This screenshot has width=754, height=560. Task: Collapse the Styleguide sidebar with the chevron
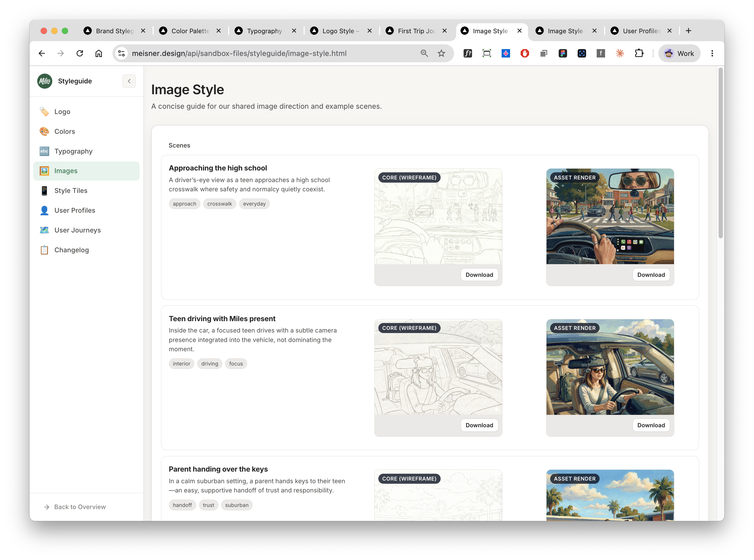click(129, 81)
